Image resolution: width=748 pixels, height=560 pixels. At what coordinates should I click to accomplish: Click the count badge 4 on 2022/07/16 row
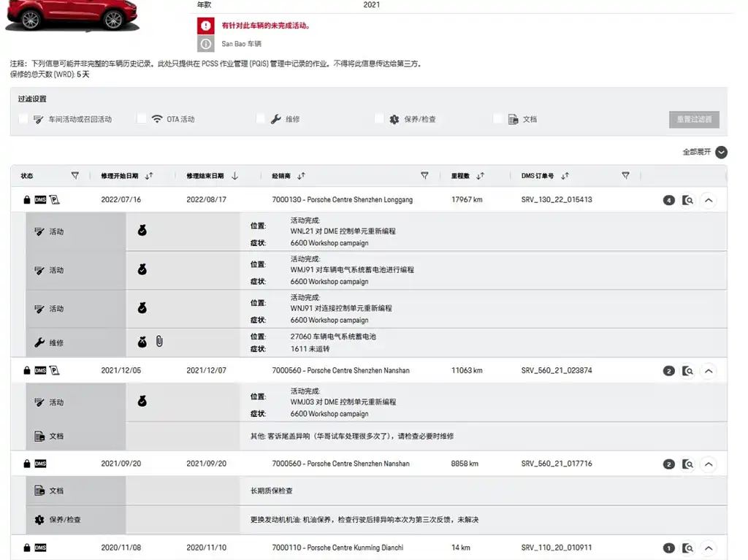[669, 200]
